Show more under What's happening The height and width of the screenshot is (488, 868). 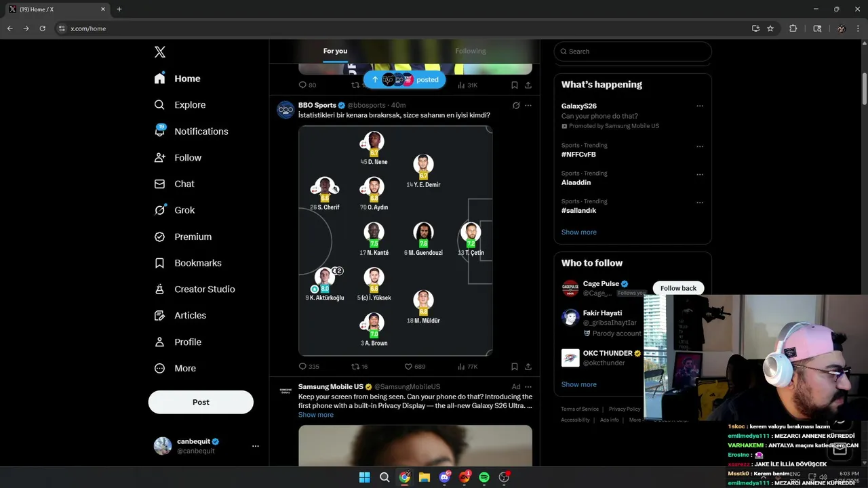579,232
